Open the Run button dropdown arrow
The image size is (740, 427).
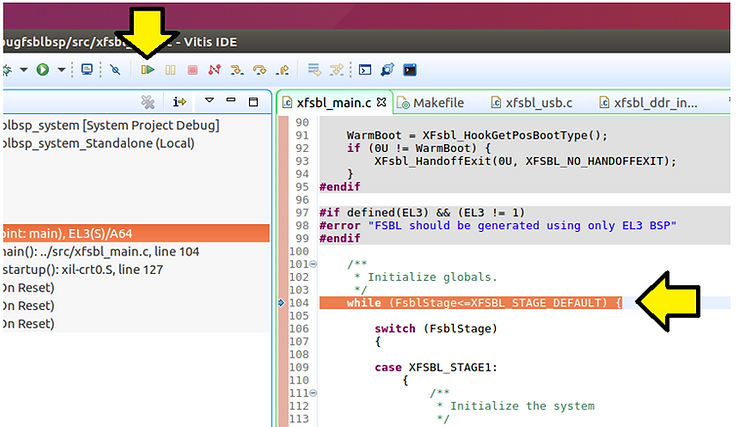click(60, 70)
